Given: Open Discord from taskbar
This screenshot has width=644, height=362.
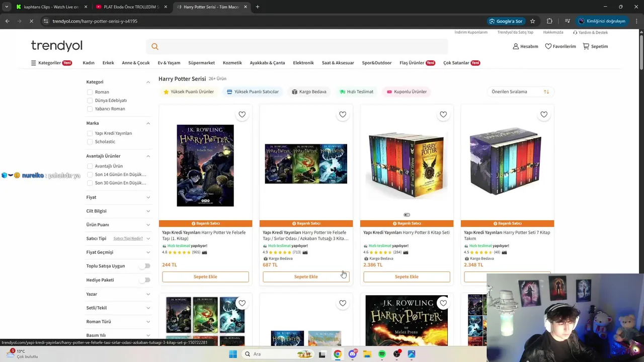Looking at the screenshot, I should tap(353, 354).
